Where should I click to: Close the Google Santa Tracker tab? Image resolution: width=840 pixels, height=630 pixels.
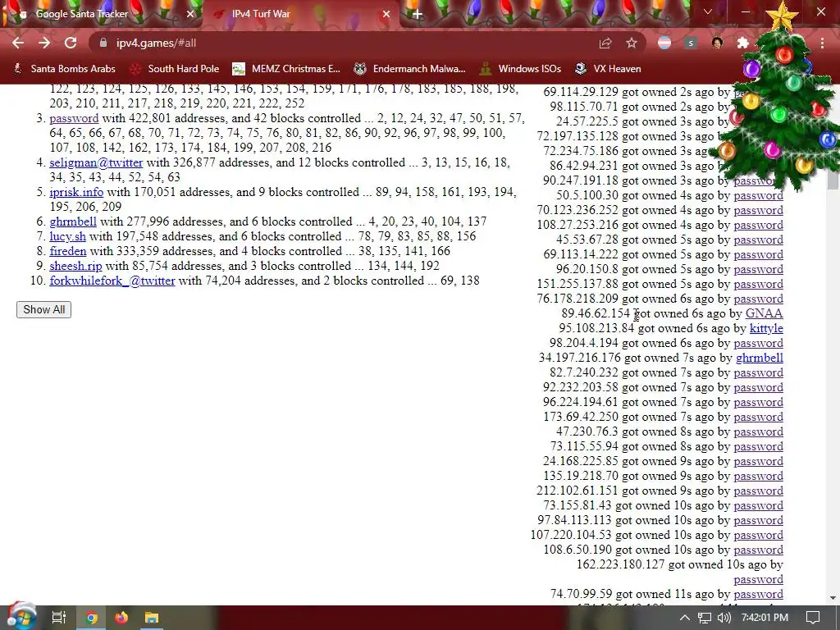coord(189,14)
